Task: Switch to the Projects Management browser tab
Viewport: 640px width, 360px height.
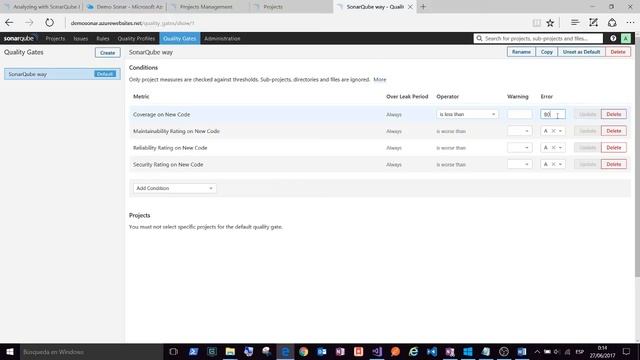Action: pyautogui.click(x=206, y=7)
